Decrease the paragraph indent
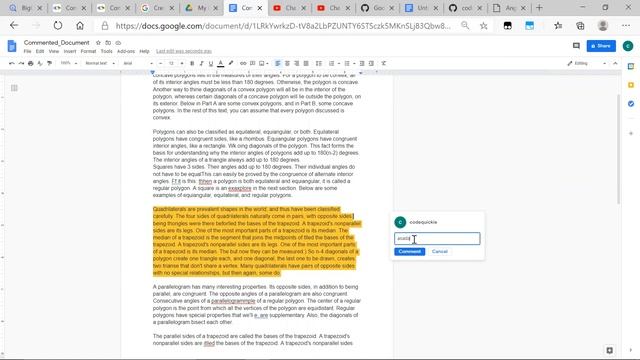The image size is (640, 360). click(362, 63)
